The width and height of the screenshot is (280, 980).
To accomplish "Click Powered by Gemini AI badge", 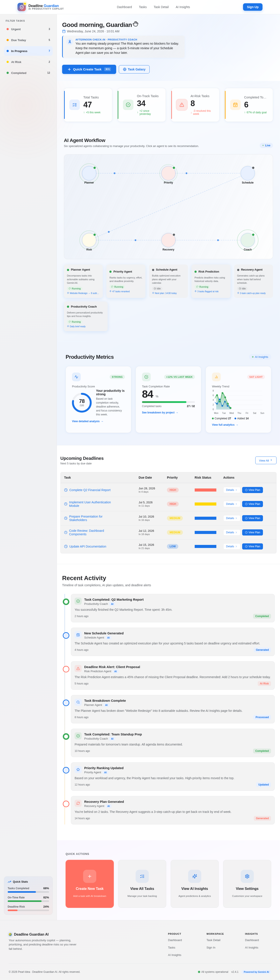I will click(x=256, y=972).
